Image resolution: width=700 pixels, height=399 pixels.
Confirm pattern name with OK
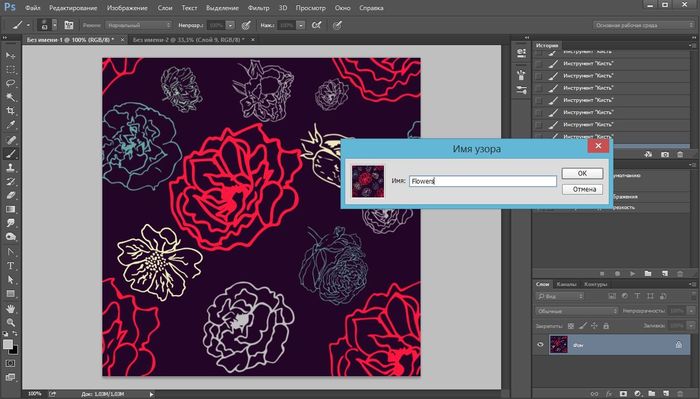pos(582,173)
